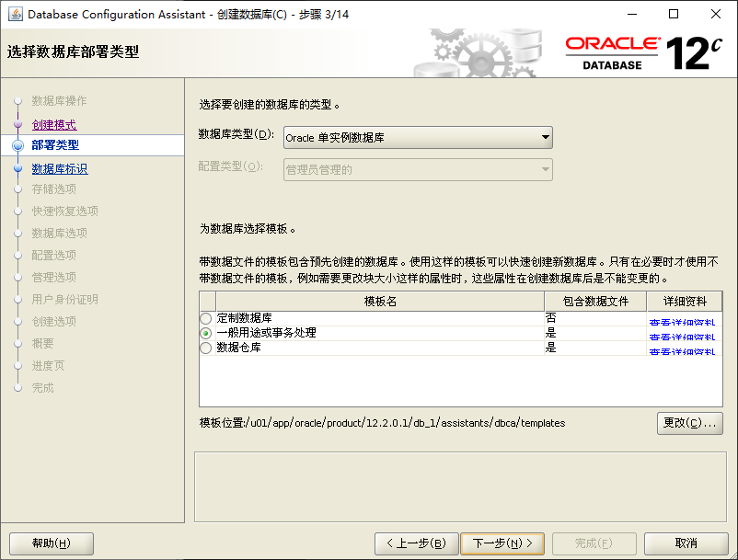Click 数据库操作 step in sidebar
738x560 pixels.
point(59,100)
